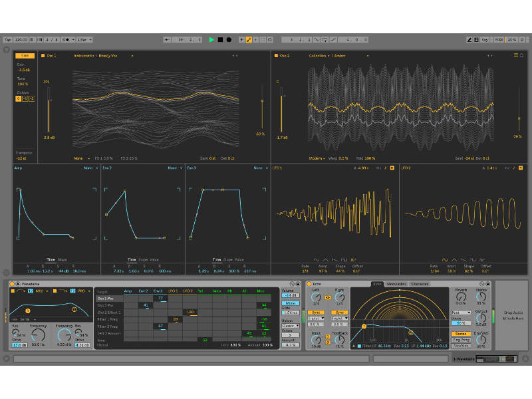Click the Tap tempo button
The width and height of the screenshot is (532, 399).
[x=8, y=40]
